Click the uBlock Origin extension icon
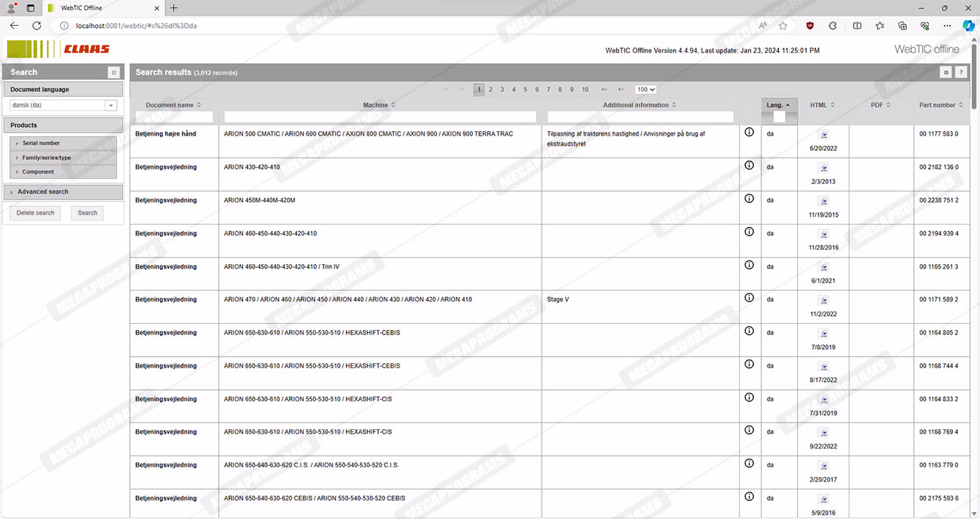This screenshot has height=519, width=980. pos(810,26)
